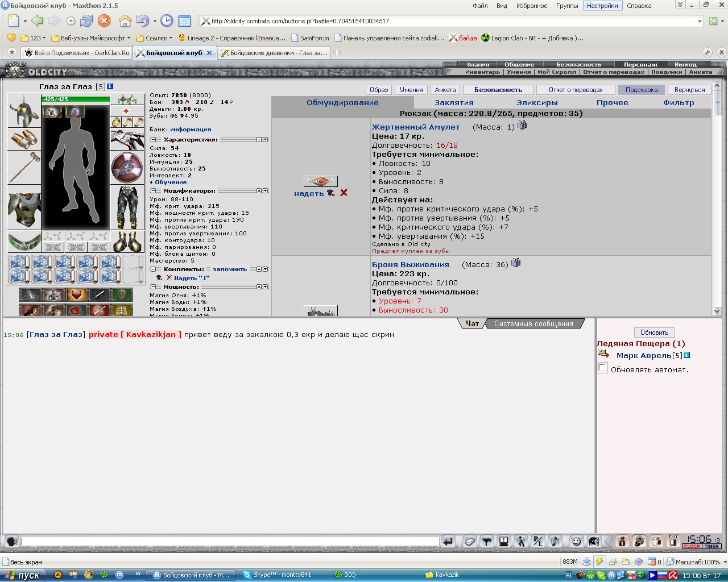Collapse the Характеристики section
The image size is (728, 582).
pyautogui.click(x=153, y=140)
